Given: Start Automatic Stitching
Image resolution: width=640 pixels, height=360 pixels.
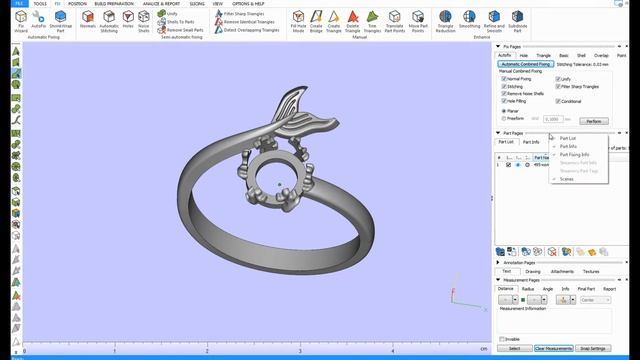Looking at the screenshot, I should coord(109,22).
